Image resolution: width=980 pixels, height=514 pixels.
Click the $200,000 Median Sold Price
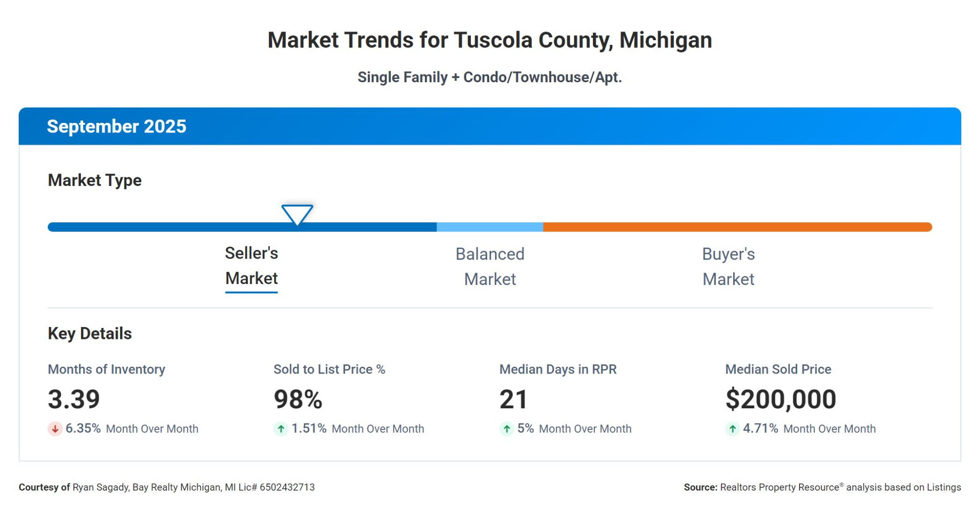tap(780, 399)
